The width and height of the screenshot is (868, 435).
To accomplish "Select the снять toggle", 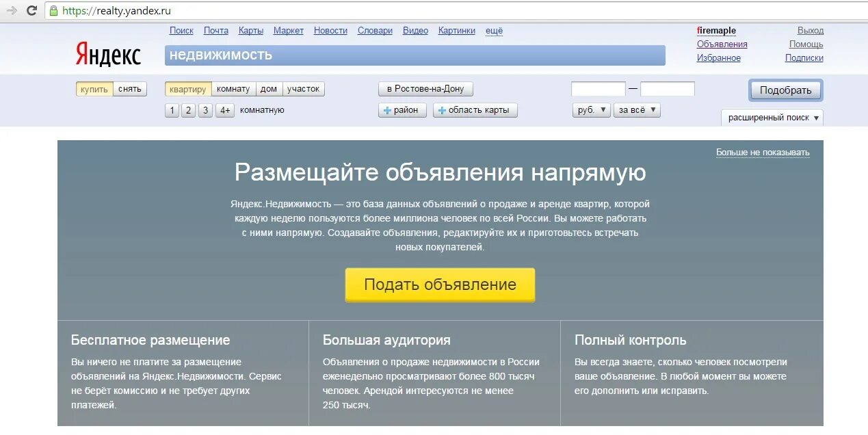I will (130, 89).
